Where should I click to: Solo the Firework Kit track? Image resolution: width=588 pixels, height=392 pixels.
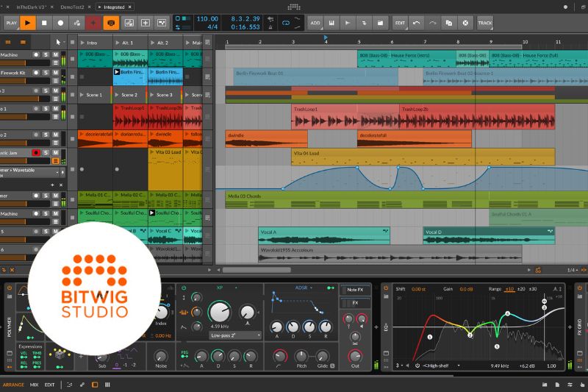pos(46,73)
